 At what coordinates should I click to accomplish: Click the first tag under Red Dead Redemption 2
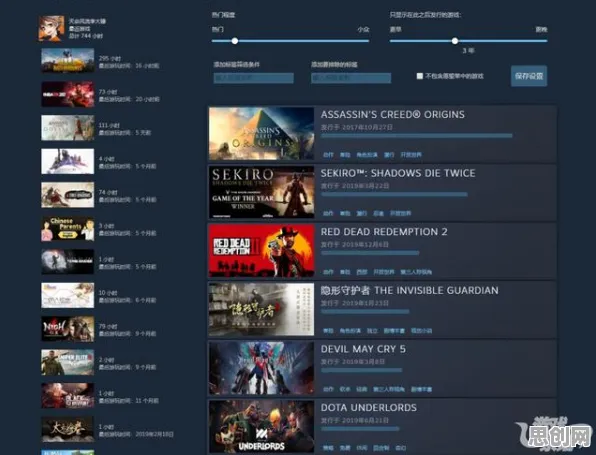pyautogui.click(x=328, y=272)
